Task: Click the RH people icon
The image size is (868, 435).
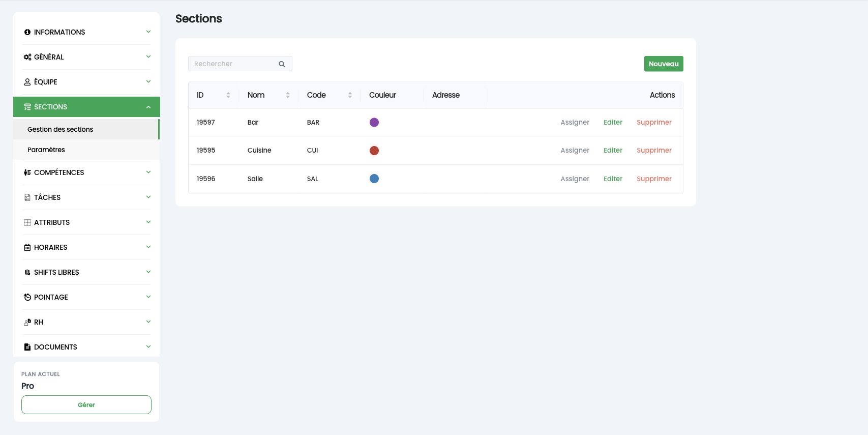Action: pyautogui.click(x=27, y=322)
